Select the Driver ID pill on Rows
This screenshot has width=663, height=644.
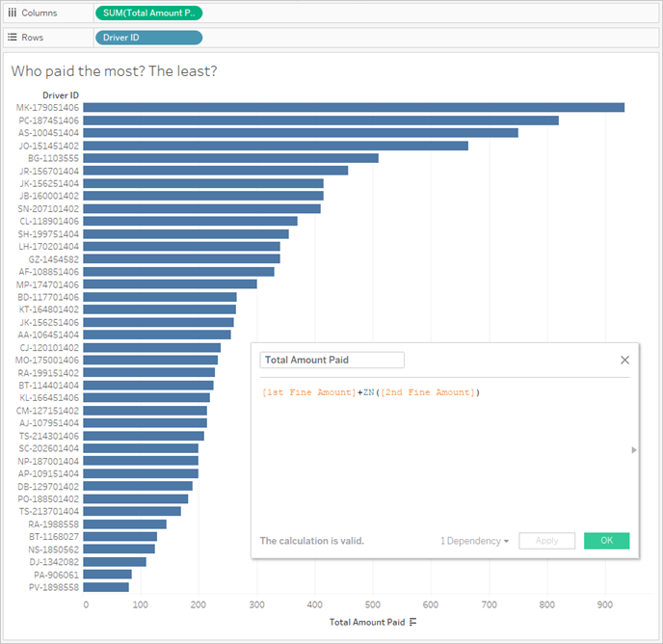(148, 38)
